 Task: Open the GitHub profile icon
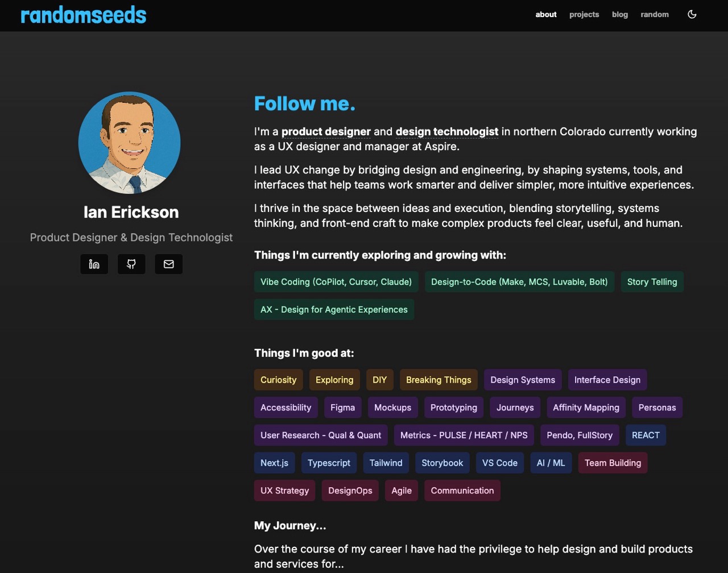click(x=131, y=264)
